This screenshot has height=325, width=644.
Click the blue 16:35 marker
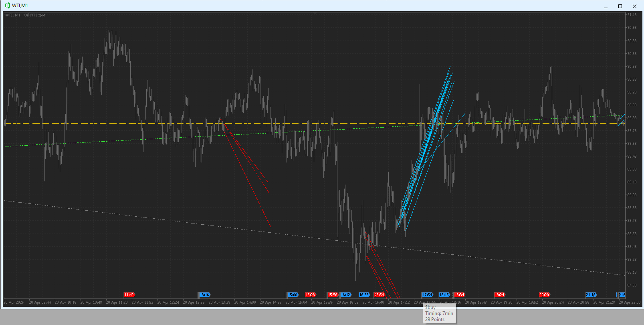coord(364,295)
